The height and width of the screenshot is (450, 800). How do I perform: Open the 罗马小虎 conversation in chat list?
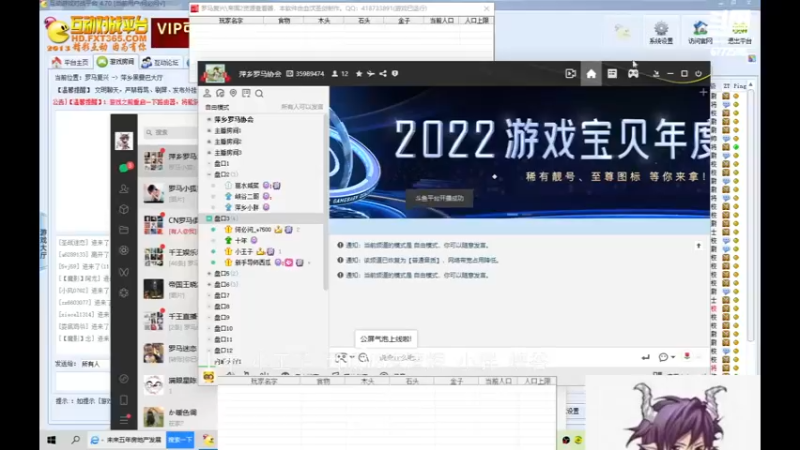(169, 193)
